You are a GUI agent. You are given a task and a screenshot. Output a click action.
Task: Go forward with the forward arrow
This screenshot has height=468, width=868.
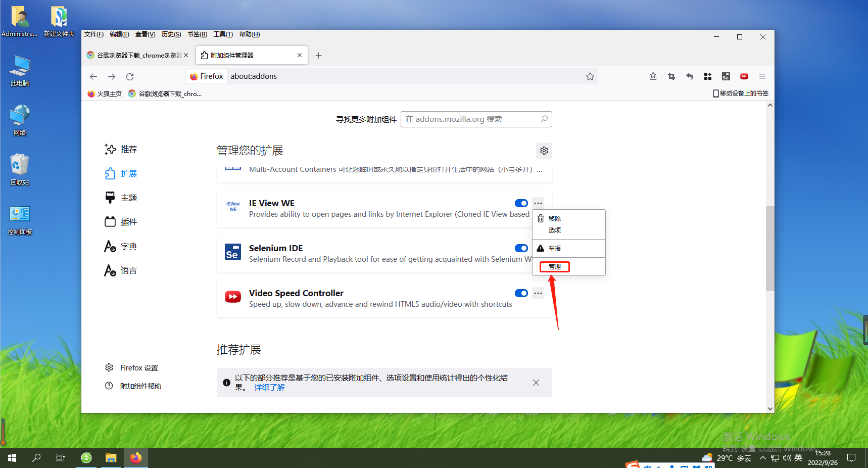coord(112,76)
